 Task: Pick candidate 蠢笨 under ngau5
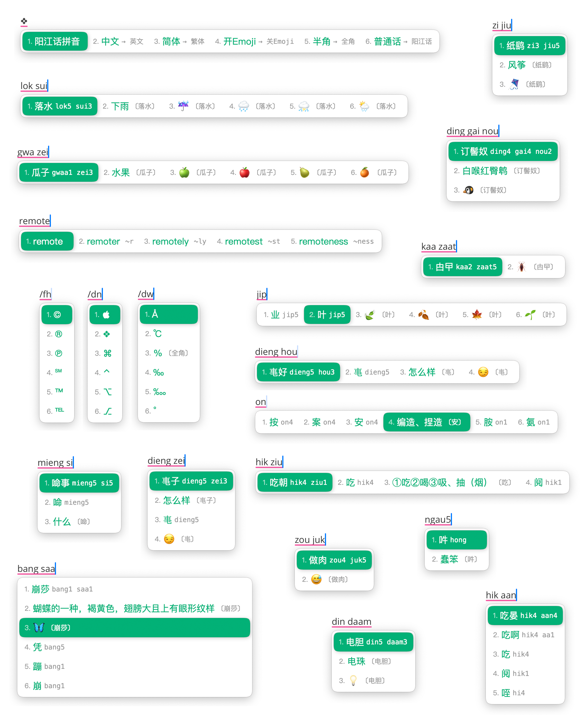[x=454, y=559]
